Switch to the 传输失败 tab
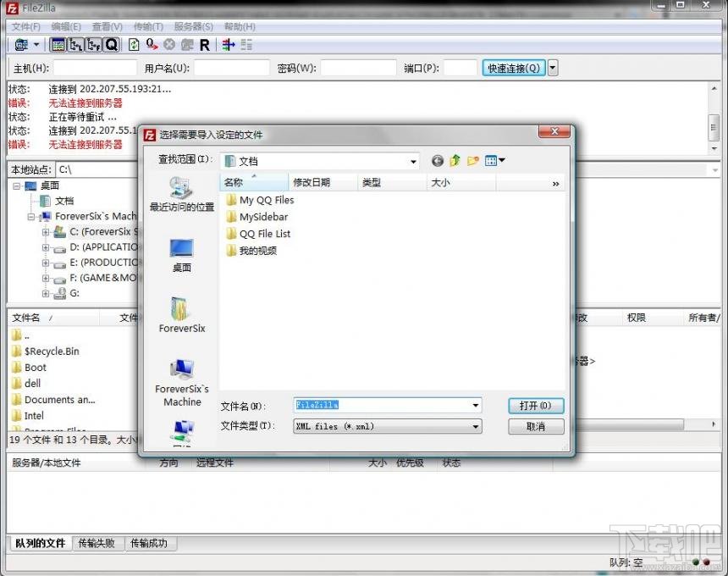728x576 pixels. (97, 543)
